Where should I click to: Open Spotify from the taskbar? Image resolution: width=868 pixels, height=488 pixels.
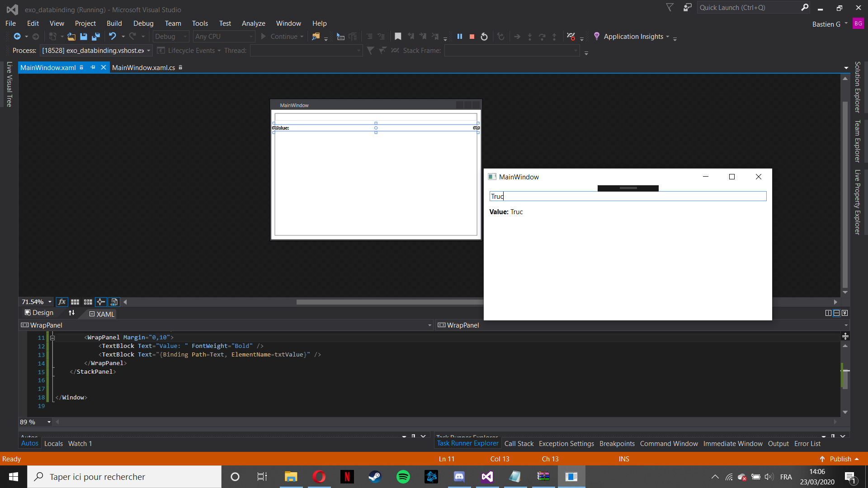[403, 477]
